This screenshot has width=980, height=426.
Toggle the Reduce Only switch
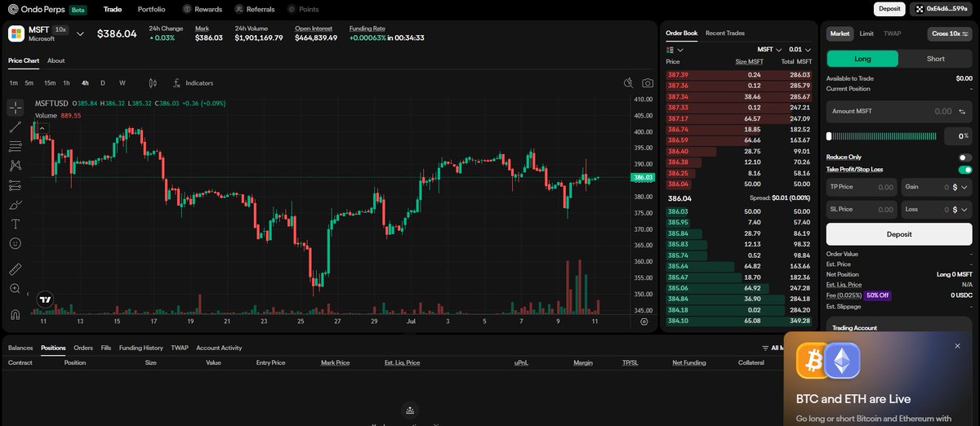pos(965,158)
